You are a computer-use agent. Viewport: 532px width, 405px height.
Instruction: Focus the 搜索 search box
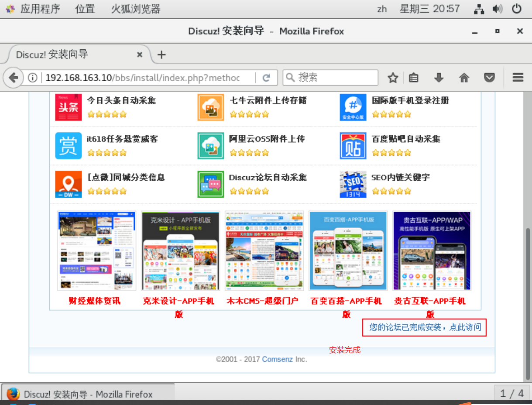(x=330, y=78)
